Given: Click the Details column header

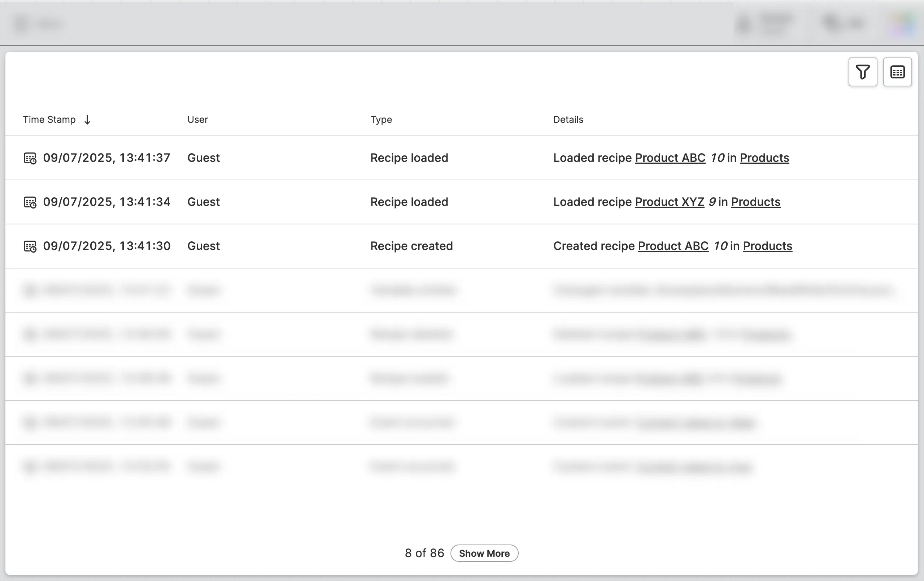Looking at the screenshot, I should (x=568, y=120).
